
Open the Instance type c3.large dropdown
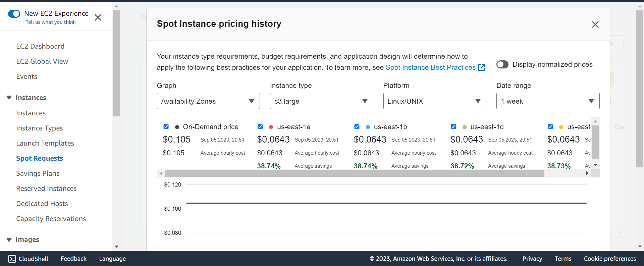click(x=321, y=101)
